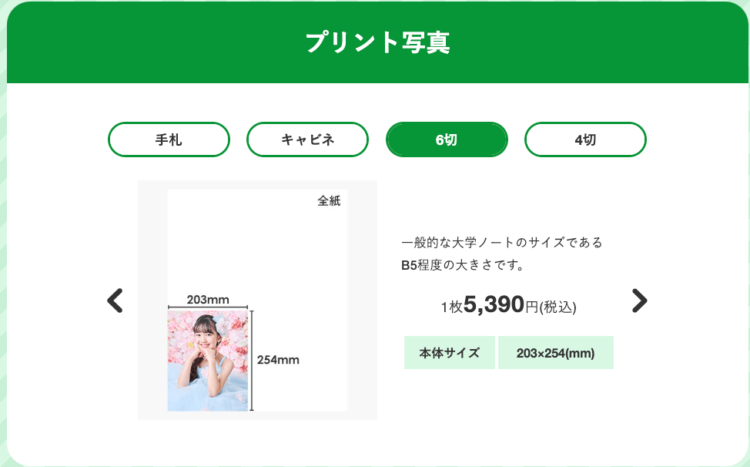Click the horizontal width dimension line above the photo
The image size is (750, 467).
(208, 308)
